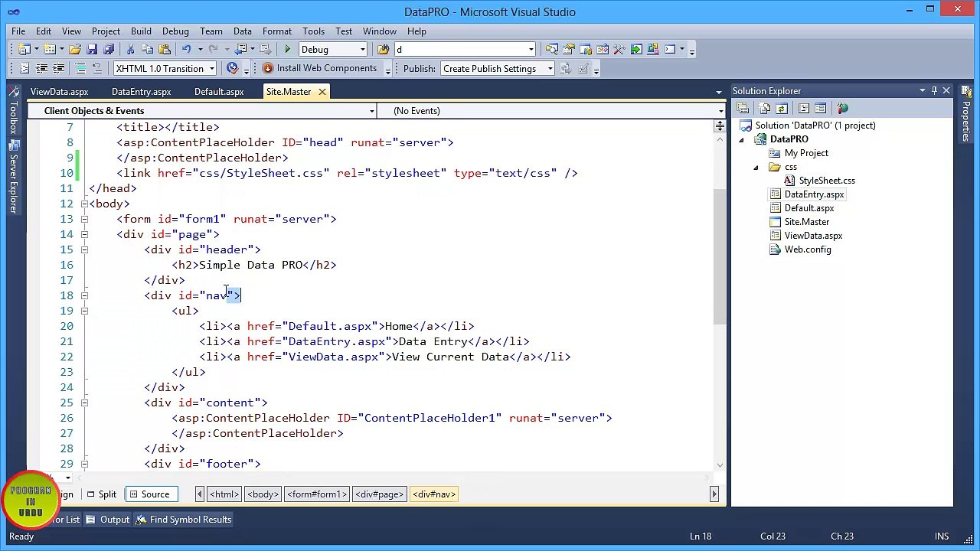Pin the Solution Explorer panel with auto-hide pin

click(934, 91)
